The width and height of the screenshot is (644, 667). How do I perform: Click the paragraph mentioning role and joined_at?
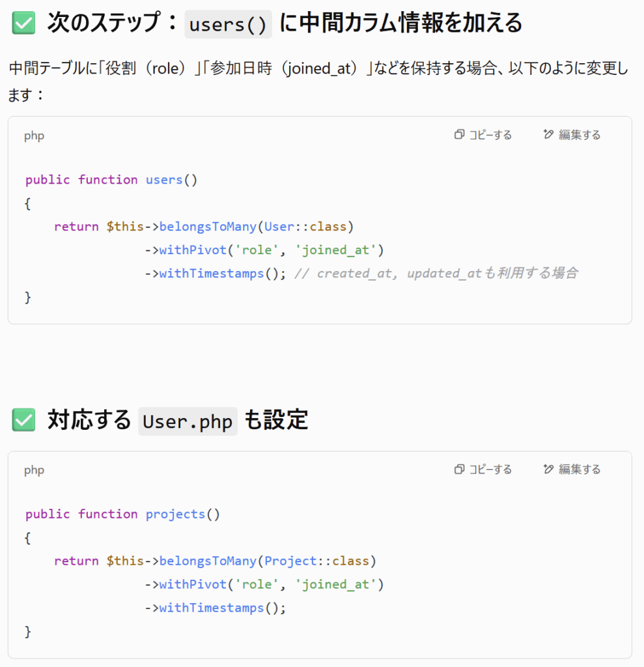point(318,81)
